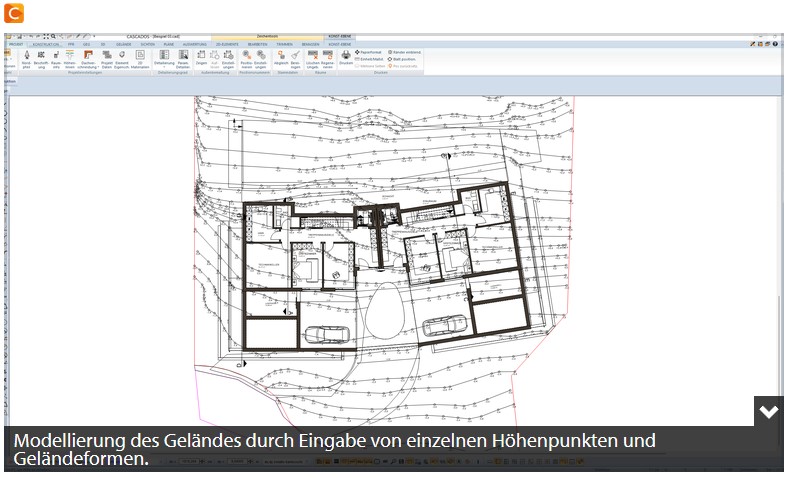
Task: Click the car in the left garage
Action: (x=327, y=334)
